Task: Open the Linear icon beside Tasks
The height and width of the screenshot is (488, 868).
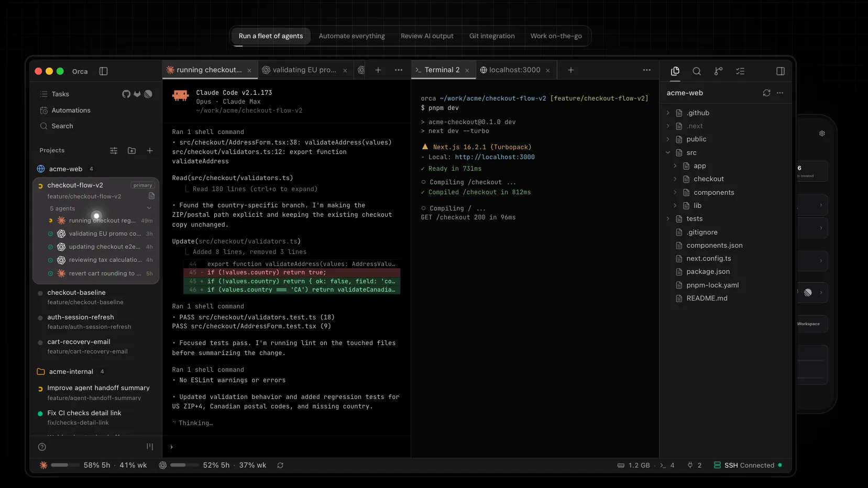Action: [x=148, y=94]
